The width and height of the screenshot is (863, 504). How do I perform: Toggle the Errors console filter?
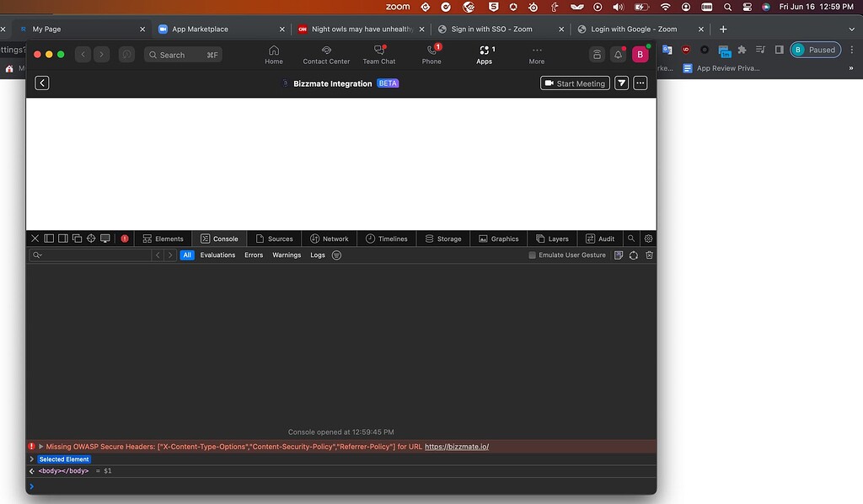[254, 255]
